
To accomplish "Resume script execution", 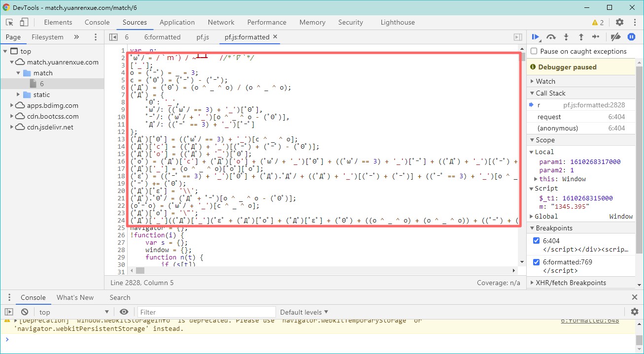I will [536, 37].
